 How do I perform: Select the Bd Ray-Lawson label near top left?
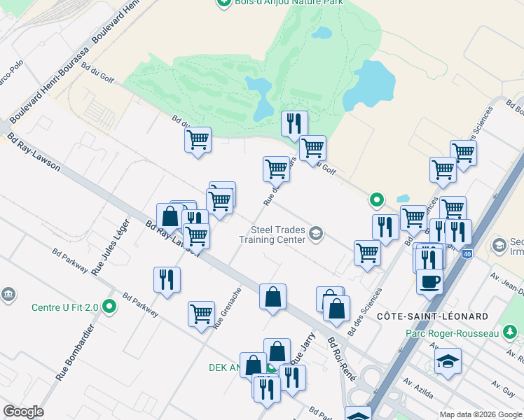point(34,152)
